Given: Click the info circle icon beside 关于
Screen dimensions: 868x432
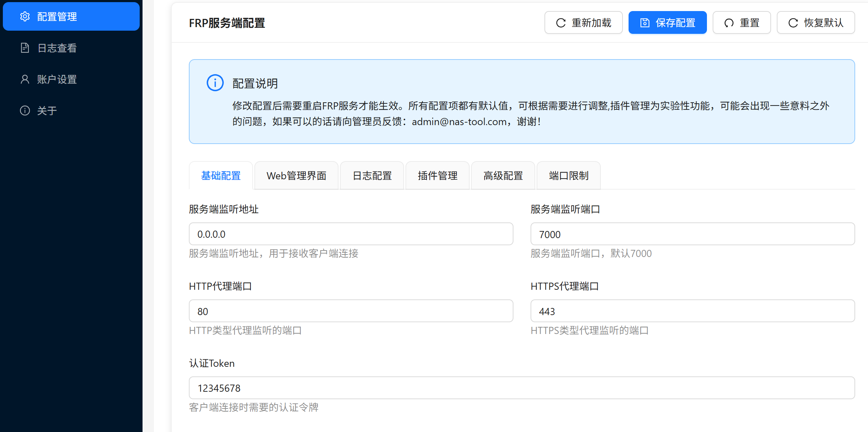Looking at the screenshot, I should coord(25,110).
